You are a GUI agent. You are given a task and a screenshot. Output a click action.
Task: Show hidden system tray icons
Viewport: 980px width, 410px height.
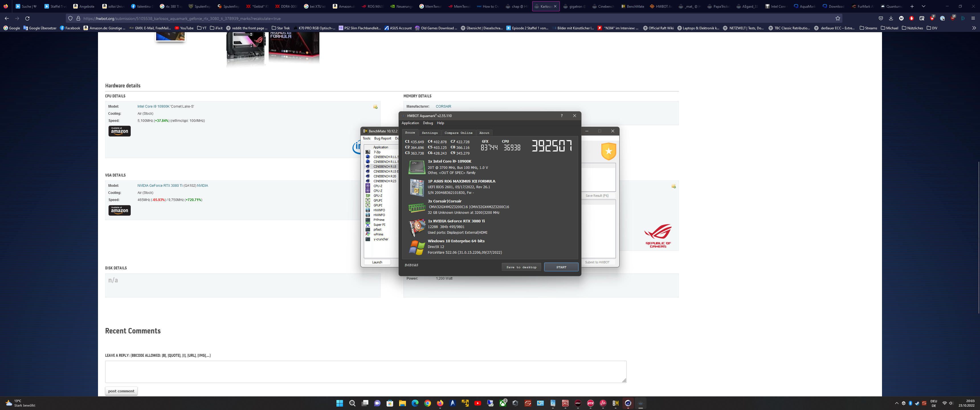pyautogui.click(x=897, y=403)
